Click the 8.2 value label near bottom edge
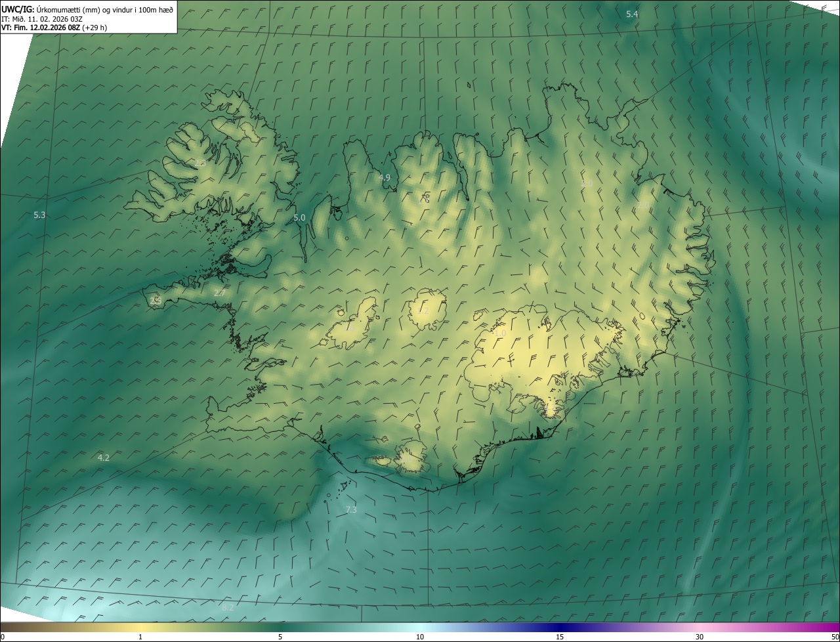Screen dimensions: 840x642 pyautogui.click(x=228, y=608)
